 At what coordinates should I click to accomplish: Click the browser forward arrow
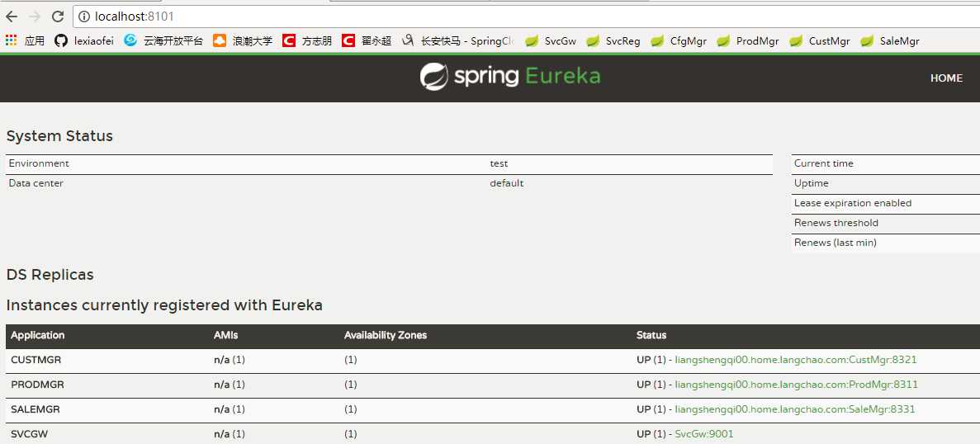[35, 17]
